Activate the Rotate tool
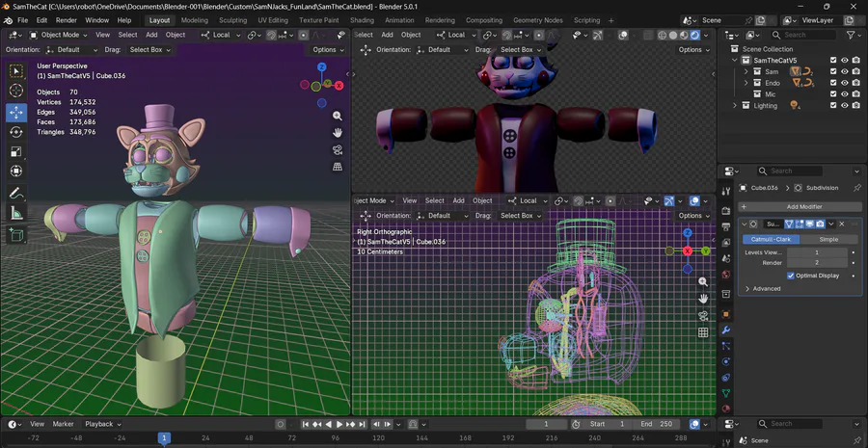 click(x=16, y=132)
